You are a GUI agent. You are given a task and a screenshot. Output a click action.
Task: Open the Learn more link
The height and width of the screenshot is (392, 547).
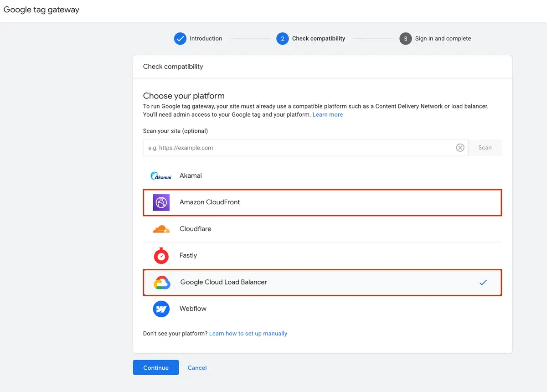point(328,115)
